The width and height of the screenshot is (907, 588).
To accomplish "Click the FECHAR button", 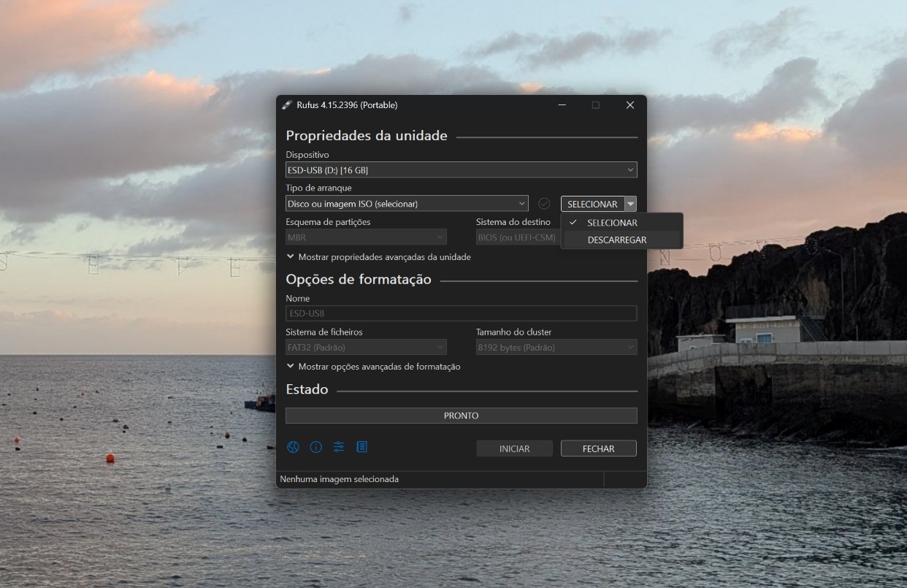I will click(599, 448).
